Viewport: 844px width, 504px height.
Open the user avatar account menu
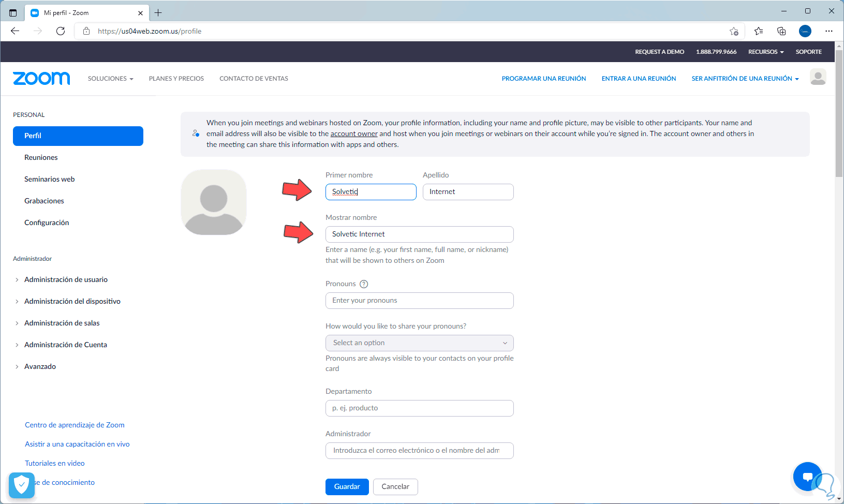[x=818, y=77]
